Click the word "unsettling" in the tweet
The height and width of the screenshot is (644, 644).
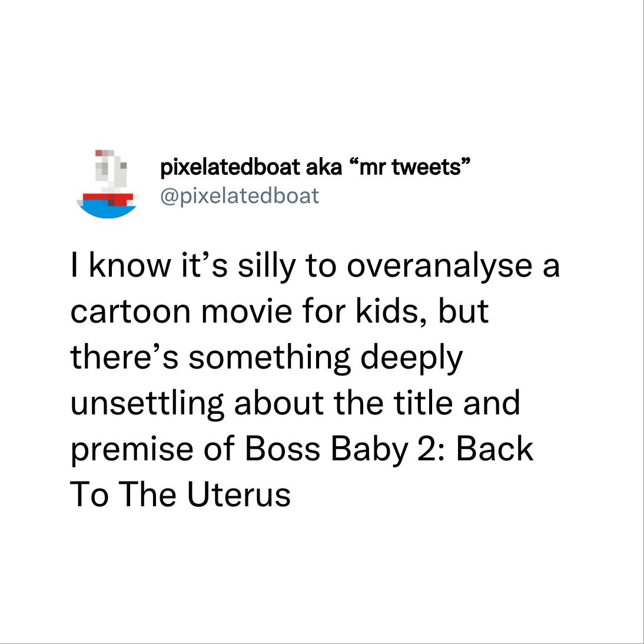(x=147, y=404)
